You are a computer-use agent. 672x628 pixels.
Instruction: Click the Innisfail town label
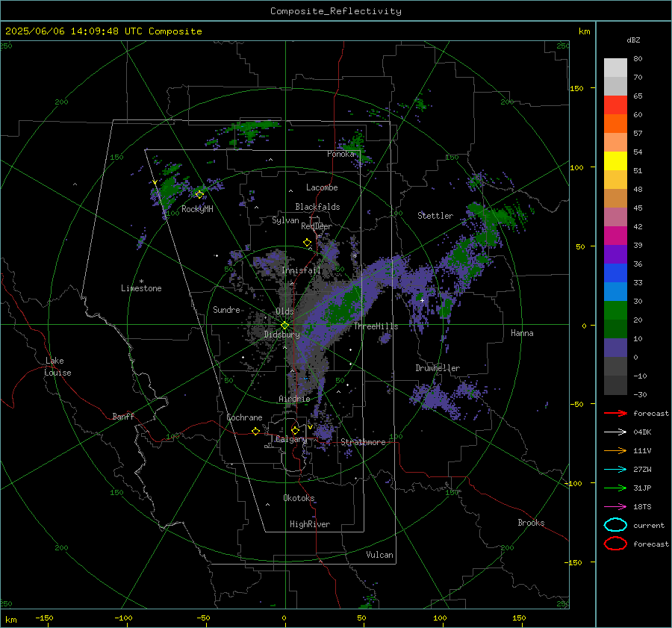coord(301,270)
